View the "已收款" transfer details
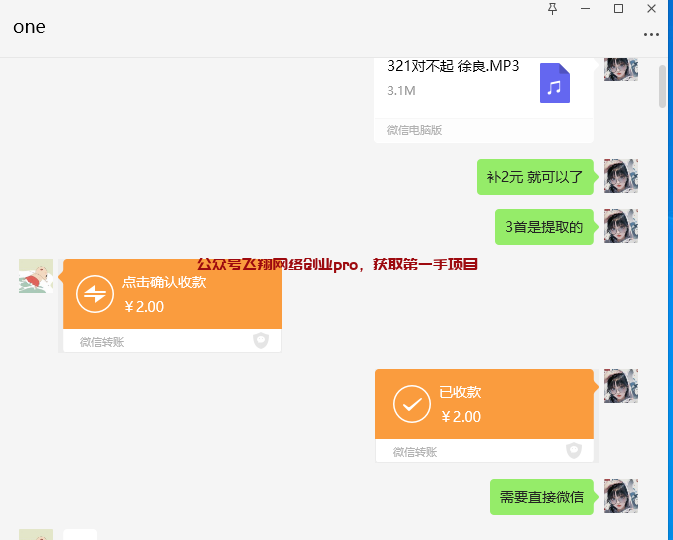673x540 pixels. (x=484, y=404)
